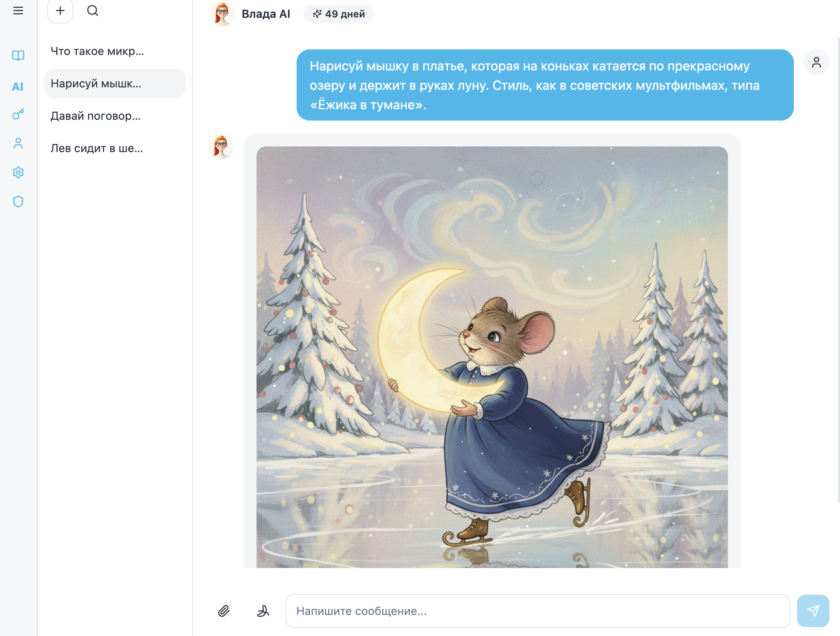
Task: Open the key icon in sidebar
Action: (x=18, y=114)
